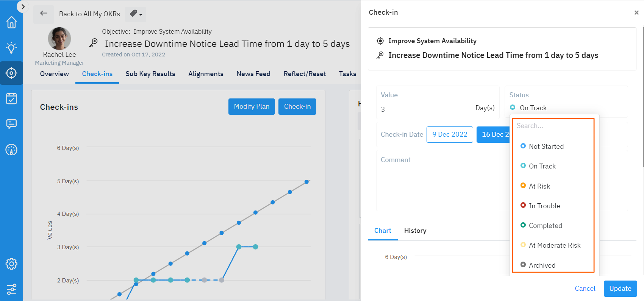Image resolution: width=644 pixels, height=301 pixels.
Task: Click the sliders filter sidebar icon
Action: coord(11,289)
